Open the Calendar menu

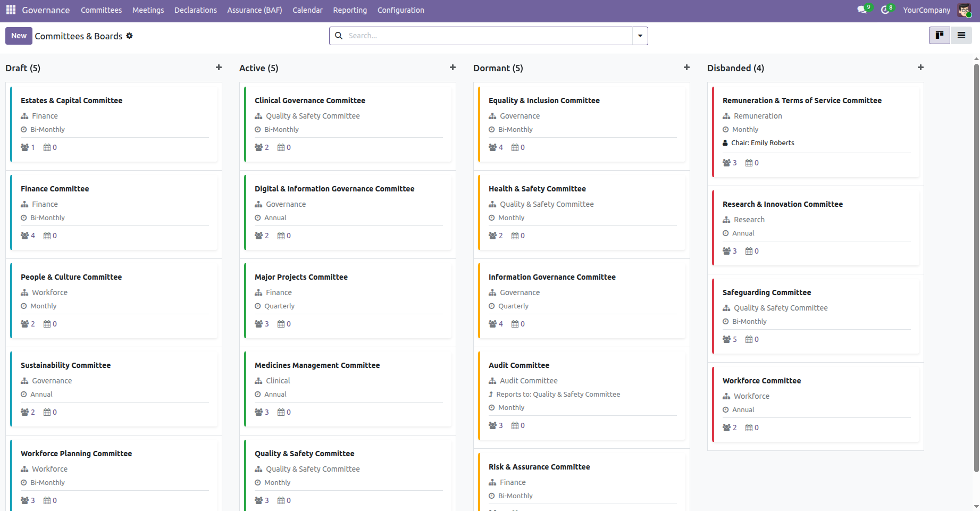307,10
